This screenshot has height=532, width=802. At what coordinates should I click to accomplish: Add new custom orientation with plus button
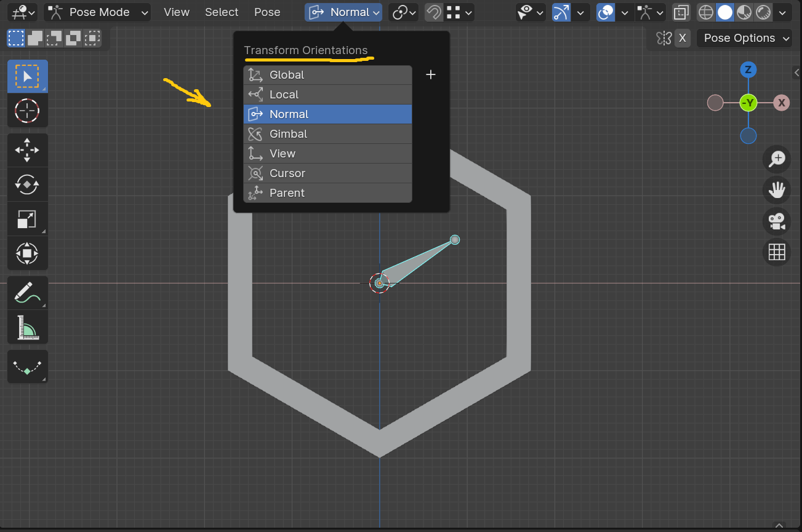coord(431,75)
